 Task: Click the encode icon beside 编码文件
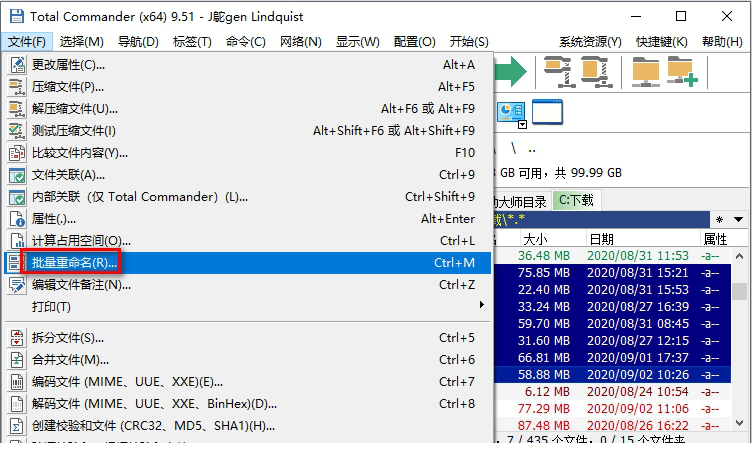(17, 382)
